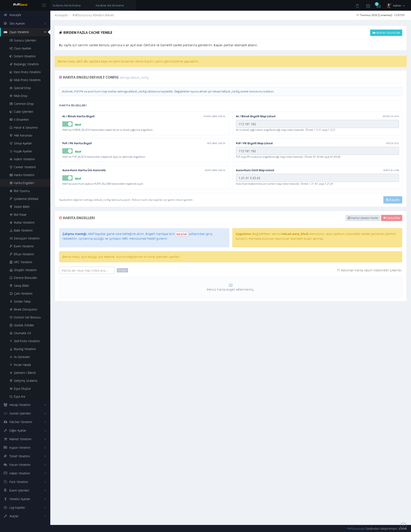Click the Biyolog Yönetimi flask icon
The width and height of the screenshot is (411, 532).
[x=11, y=349]
